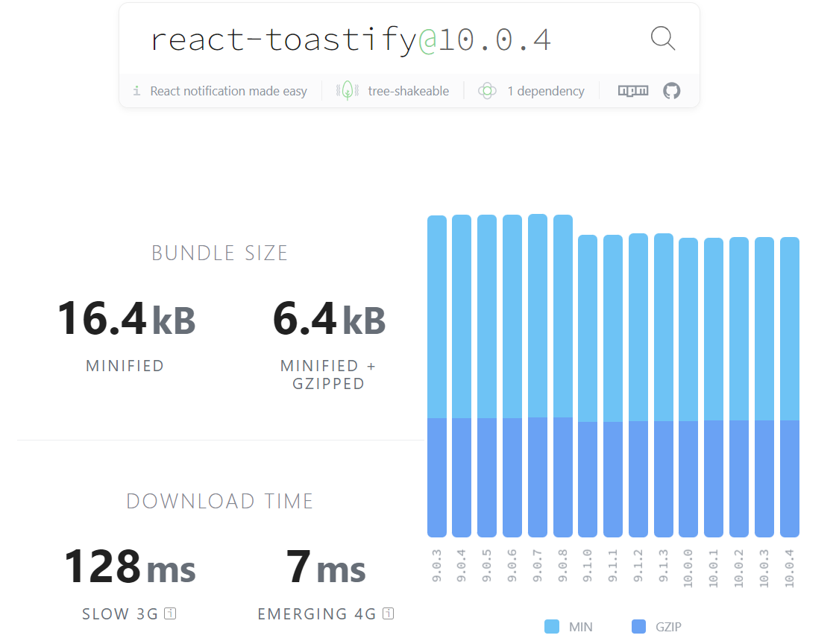This screenshot has width=839, height=644.
Task: Click '1 dependency' label
Action: (x=546, y=91)
